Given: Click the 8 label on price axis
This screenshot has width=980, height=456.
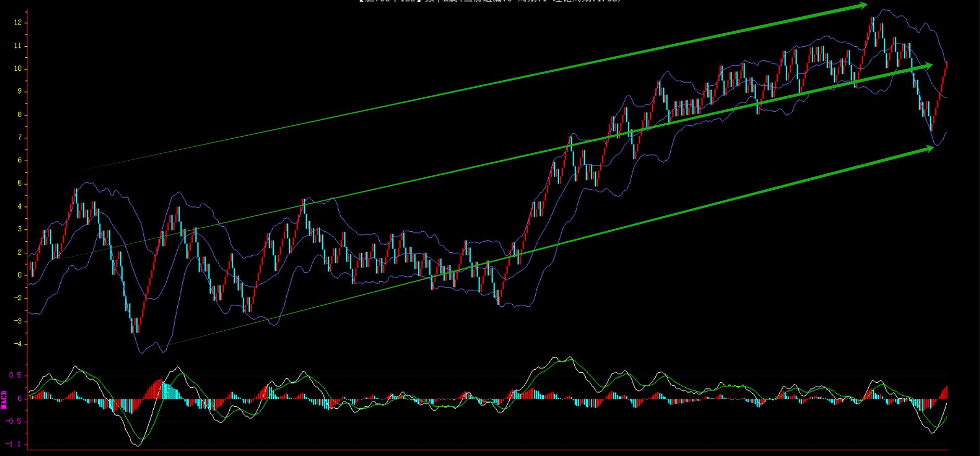Looking at the screenshot, I should 19,115.
